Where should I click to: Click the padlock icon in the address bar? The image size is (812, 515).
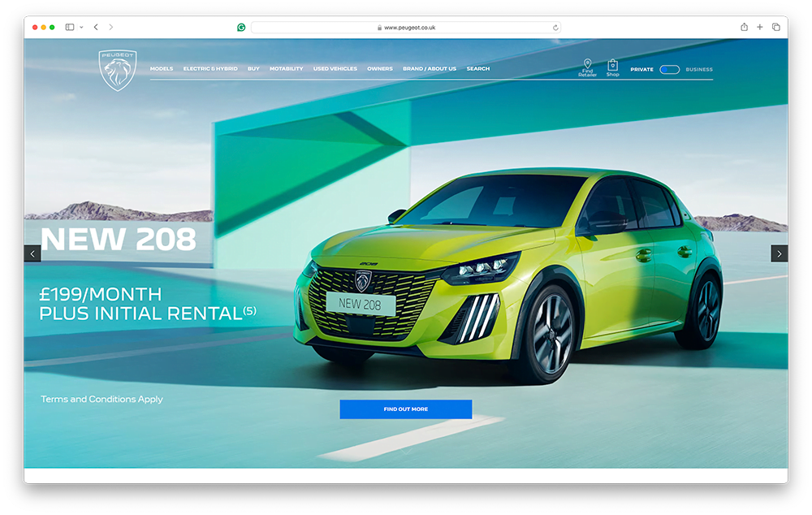[x=379, y=28]
